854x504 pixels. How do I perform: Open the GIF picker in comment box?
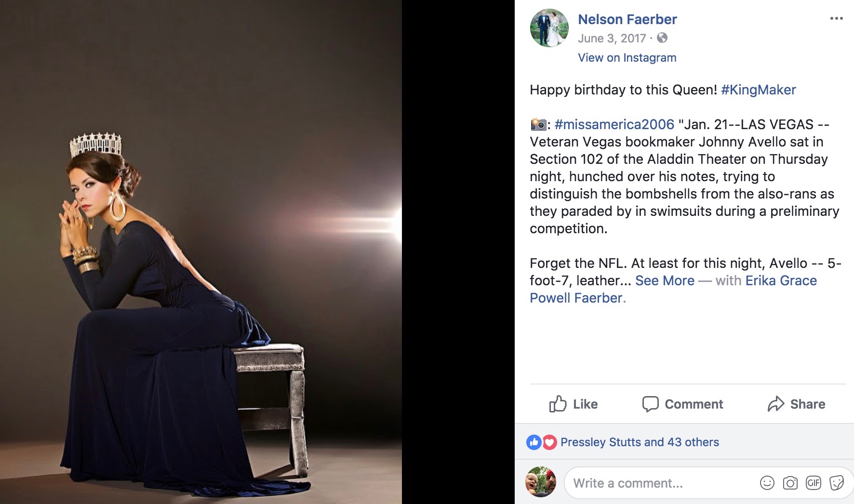(x=813, y=482)
